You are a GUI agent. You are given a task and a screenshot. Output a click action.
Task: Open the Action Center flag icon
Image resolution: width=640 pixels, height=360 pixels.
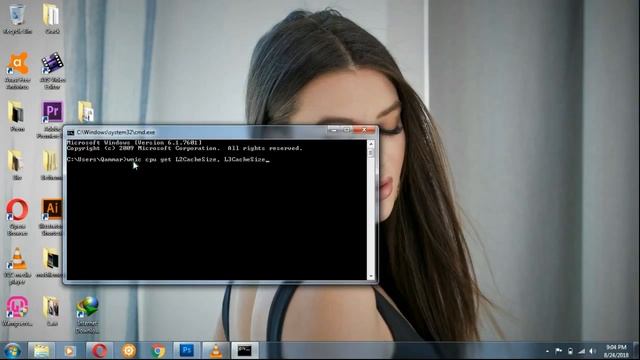(559, 351)
